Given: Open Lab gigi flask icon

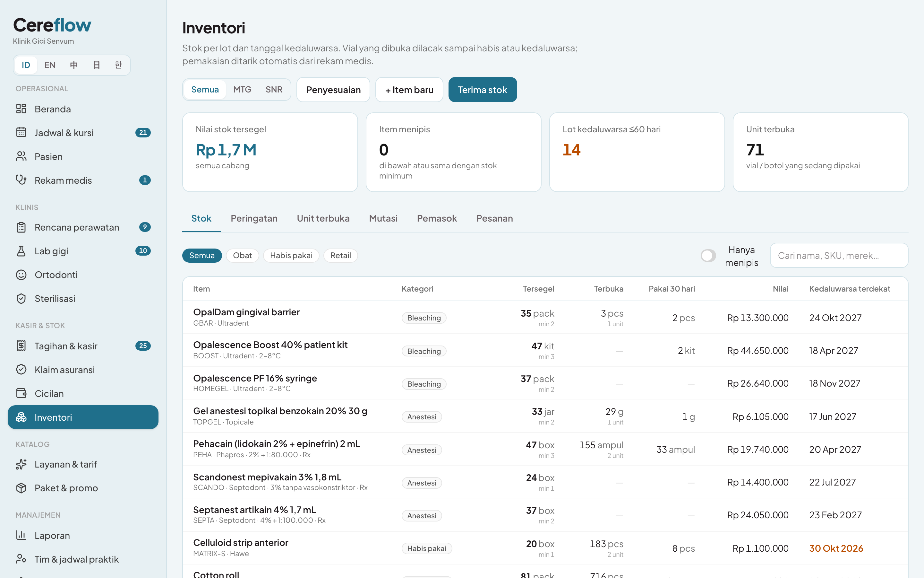Looking at the screenshot, I should (x=21, y=251).
